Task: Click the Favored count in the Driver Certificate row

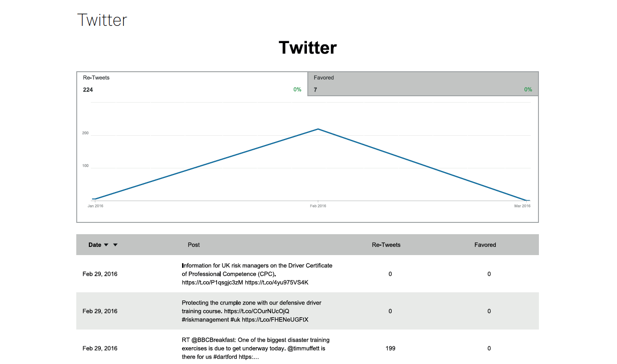Action: click(x=489, y=274)
